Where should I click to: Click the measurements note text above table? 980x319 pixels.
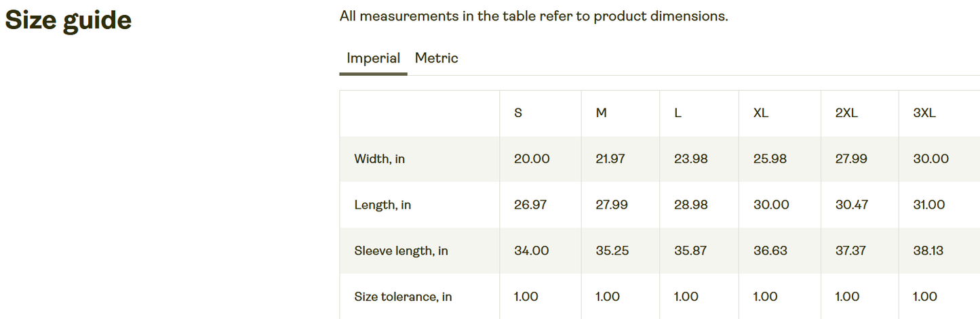click(x=534, y=16)
